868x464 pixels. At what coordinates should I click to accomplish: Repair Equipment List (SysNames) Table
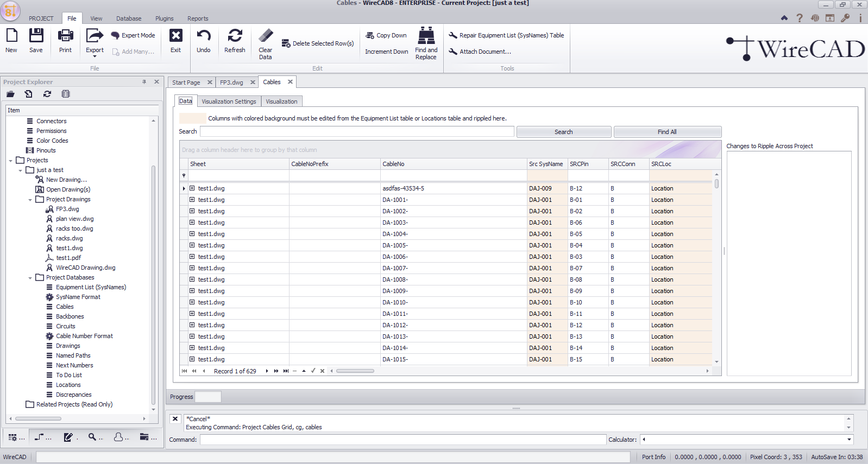coord(506,35)
